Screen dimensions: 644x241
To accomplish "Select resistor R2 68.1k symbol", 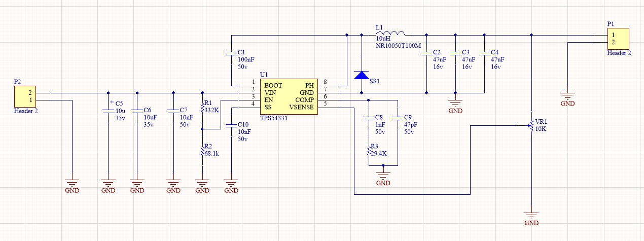I will (x=202, y=151).
